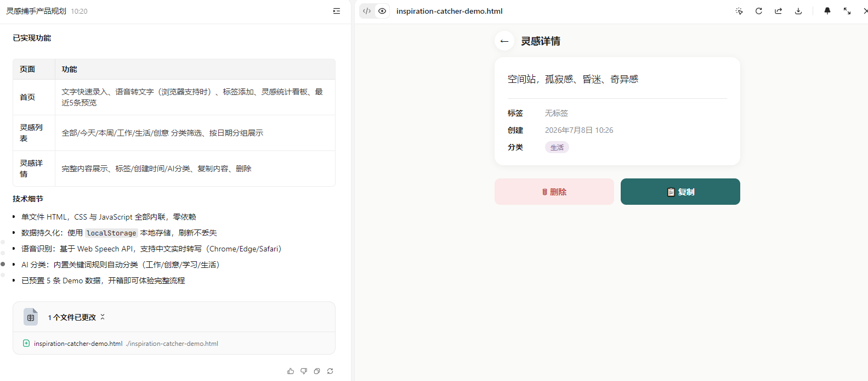Image resolution: width=868 pixels, height=381 pixels.
Task: Expand preview to fullscreen
Action: pyautogui.click(x=847, y=11)
